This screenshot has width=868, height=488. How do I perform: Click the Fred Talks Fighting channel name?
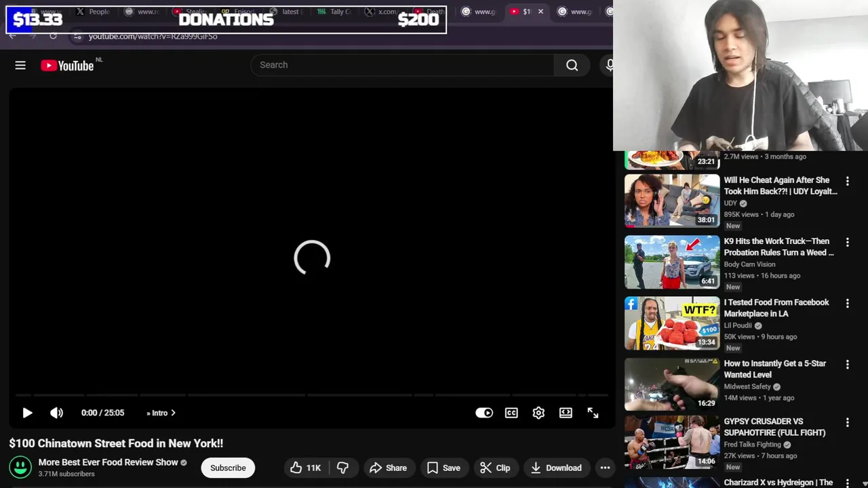(x=752, y=445)
